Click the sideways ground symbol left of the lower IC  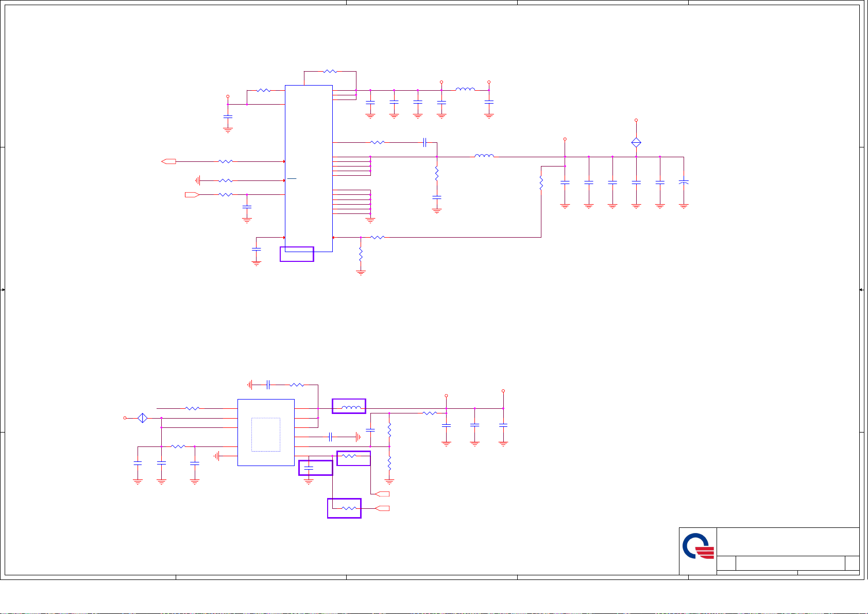(217, 456)
